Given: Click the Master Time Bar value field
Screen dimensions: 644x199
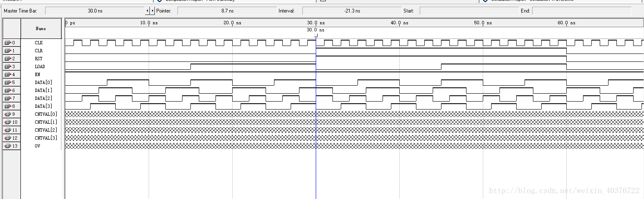Looking at the screenshot, I should [95, 10].
